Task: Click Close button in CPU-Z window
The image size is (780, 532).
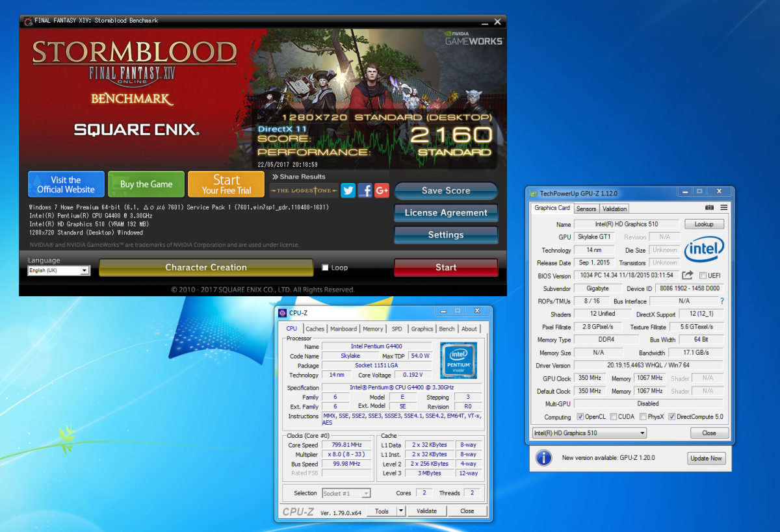Action: pyautogui.click(x=467, y=511)
